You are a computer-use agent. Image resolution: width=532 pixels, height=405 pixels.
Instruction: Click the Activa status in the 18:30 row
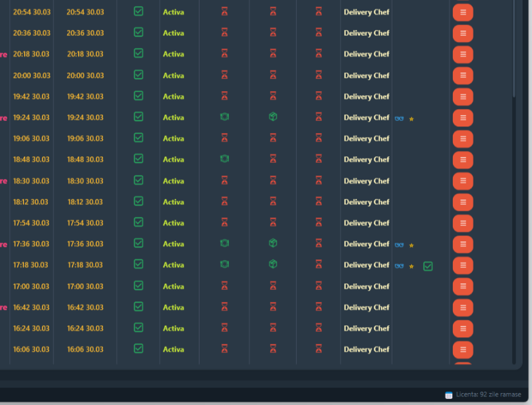point(174,181)
